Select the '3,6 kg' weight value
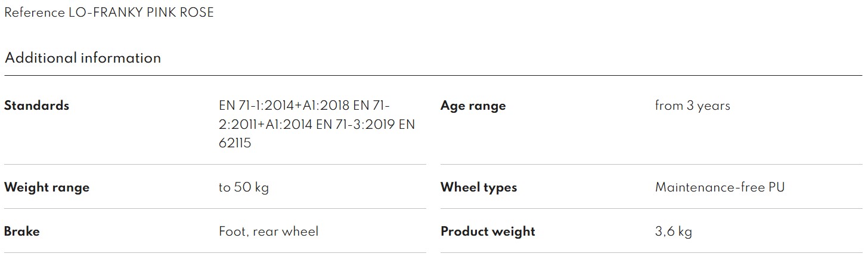The image size is (868, 278). [x=673, y=231]
